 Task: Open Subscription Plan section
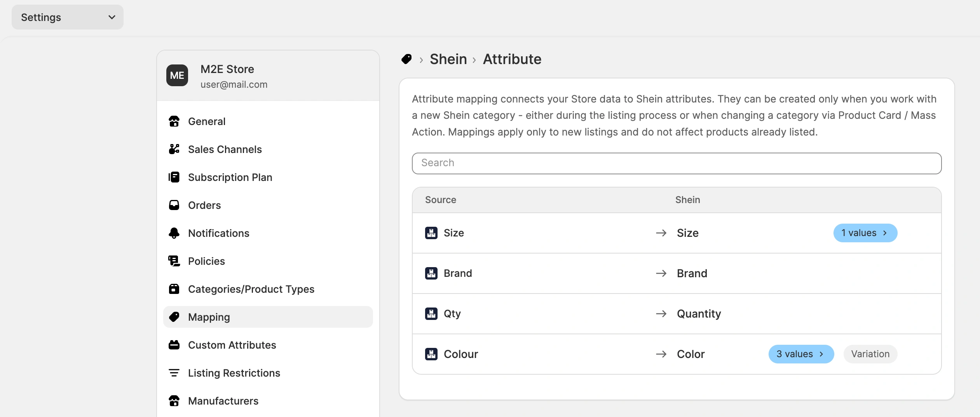tap(268, 177)
